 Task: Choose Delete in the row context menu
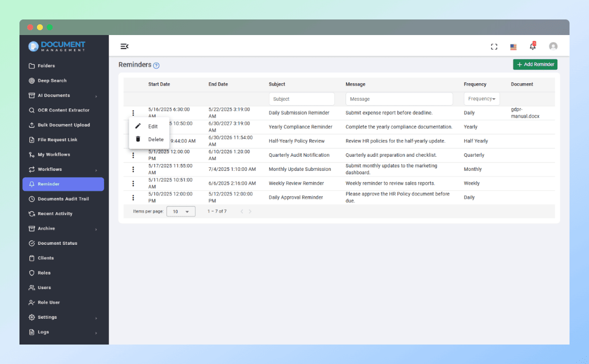click(155, 140)
